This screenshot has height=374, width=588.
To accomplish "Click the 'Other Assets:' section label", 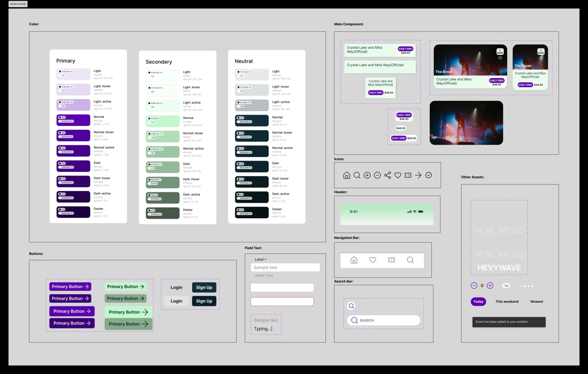I will [473, 177].
